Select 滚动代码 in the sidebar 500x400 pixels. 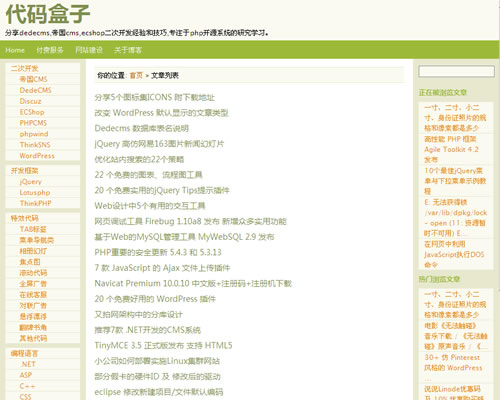coord(33,273)
